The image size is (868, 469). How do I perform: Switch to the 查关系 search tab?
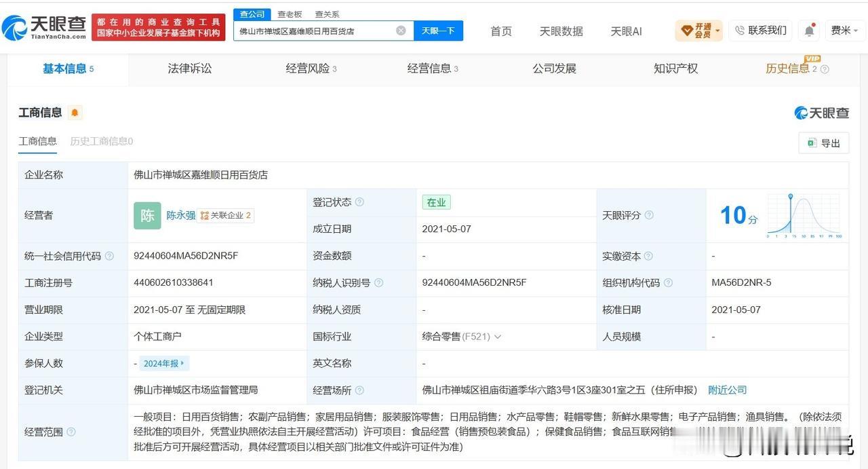328,14
